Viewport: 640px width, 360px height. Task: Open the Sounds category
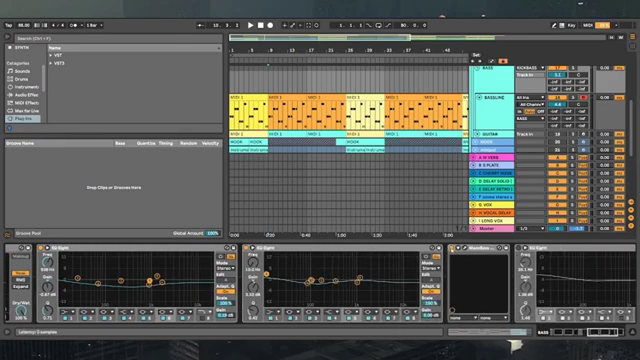tap(22, 71)
